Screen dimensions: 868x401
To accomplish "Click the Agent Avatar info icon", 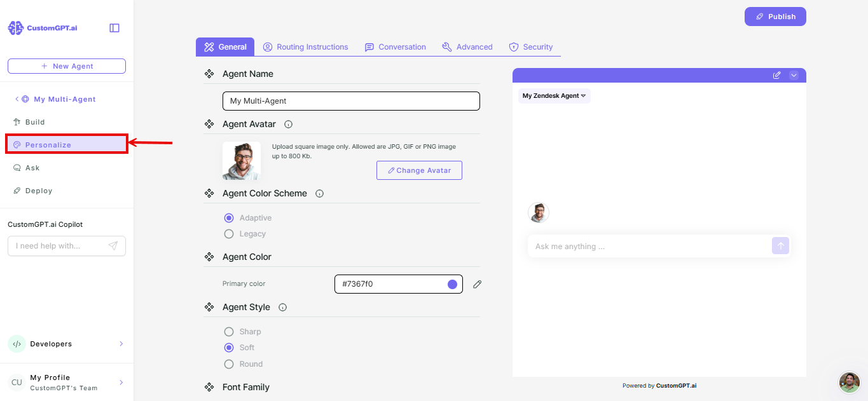I will 288,125.
